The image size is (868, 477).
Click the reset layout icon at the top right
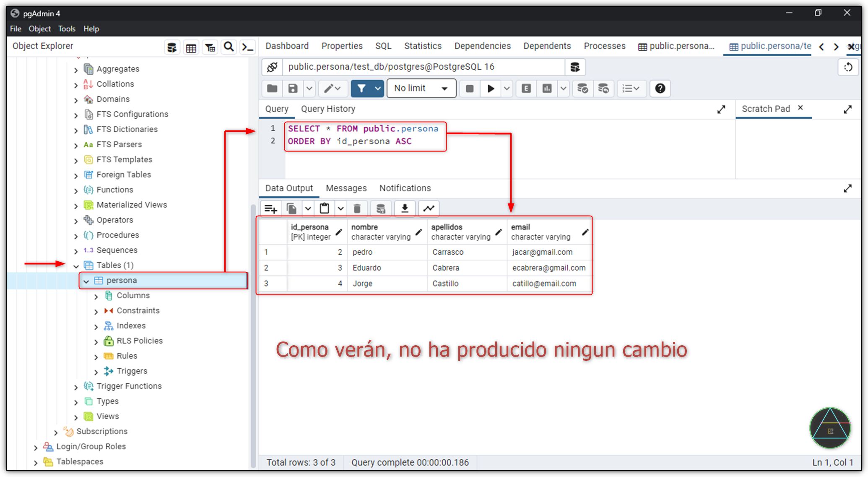coord(848,67)
